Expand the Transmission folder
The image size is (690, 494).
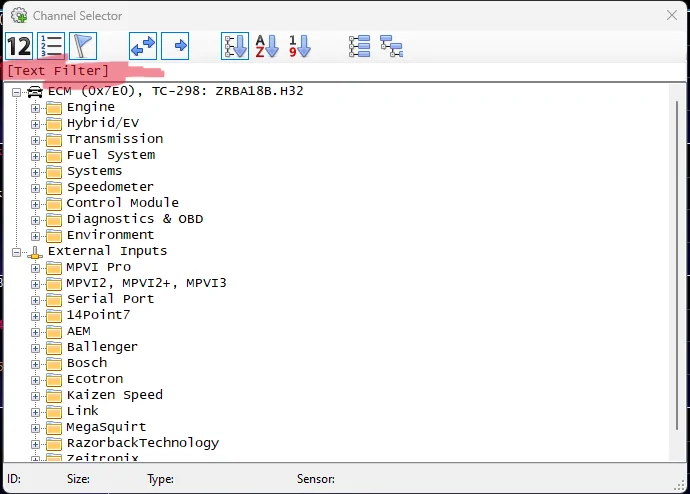[x=35, y=140]
